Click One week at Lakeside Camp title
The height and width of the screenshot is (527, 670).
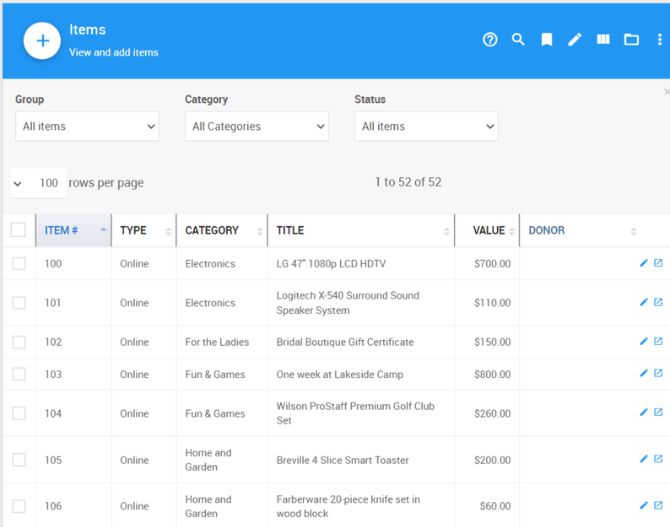pos(340,374)
